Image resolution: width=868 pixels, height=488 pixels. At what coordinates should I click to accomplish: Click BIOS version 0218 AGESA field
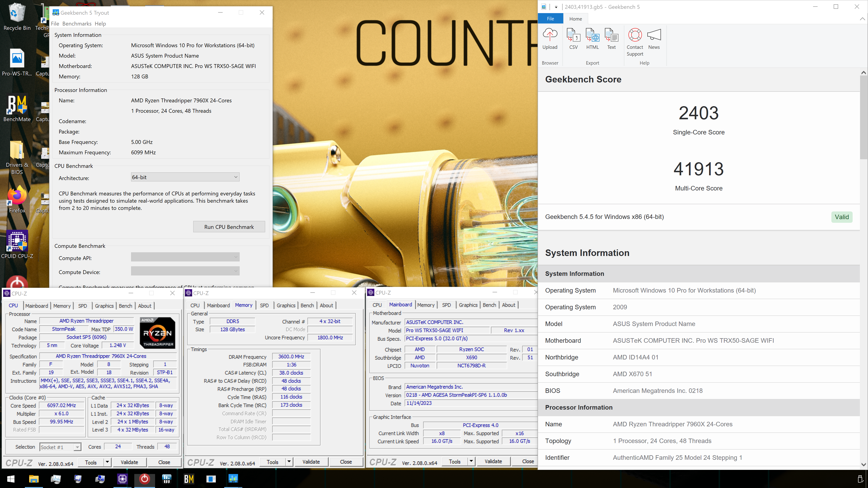tap(471, 395)
